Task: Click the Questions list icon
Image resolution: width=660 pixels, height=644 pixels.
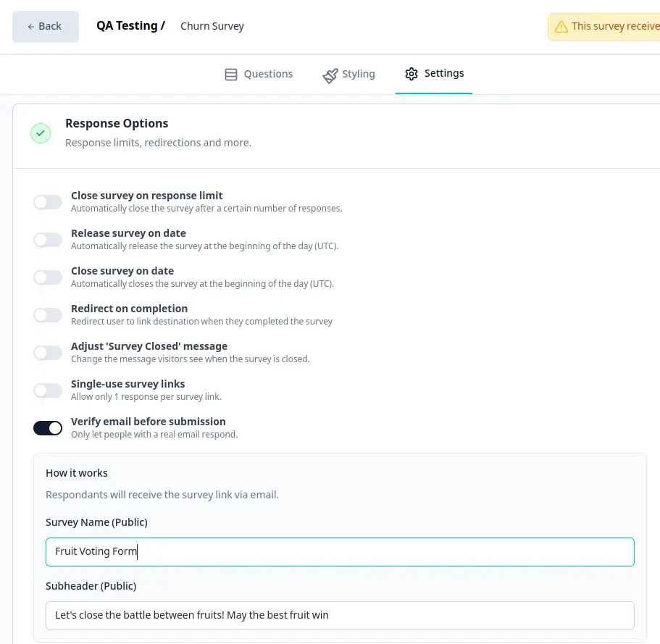Action: (231, 75)
